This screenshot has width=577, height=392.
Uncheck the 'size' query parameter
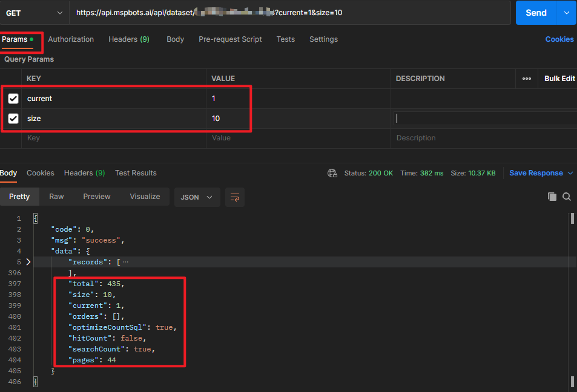[x=13, y=119]
